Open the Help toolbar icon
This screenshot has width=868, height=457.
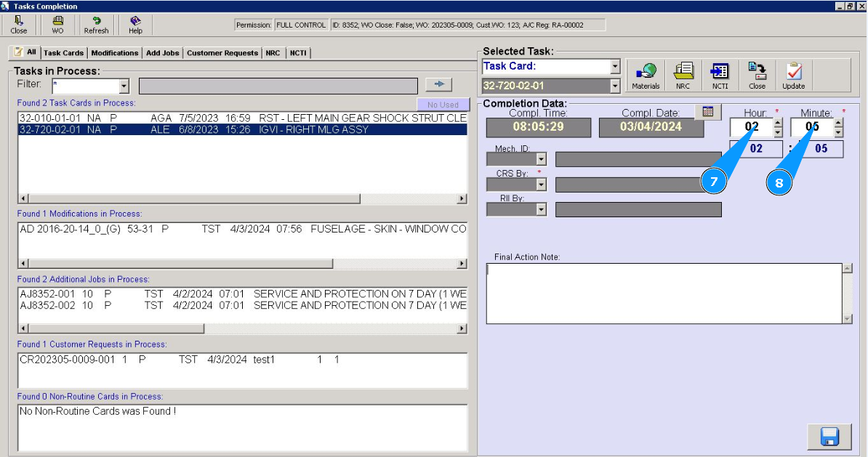(x=136, y=25)
